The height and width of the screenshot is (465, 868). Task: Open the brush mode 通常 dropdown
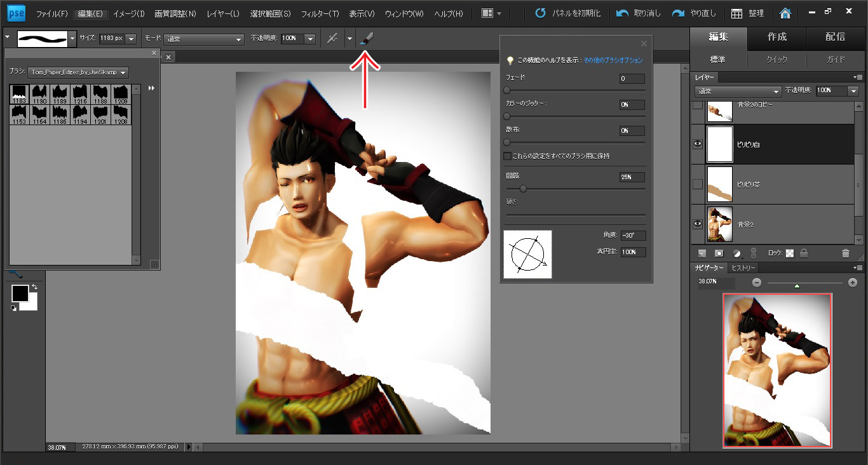point(204,39)
